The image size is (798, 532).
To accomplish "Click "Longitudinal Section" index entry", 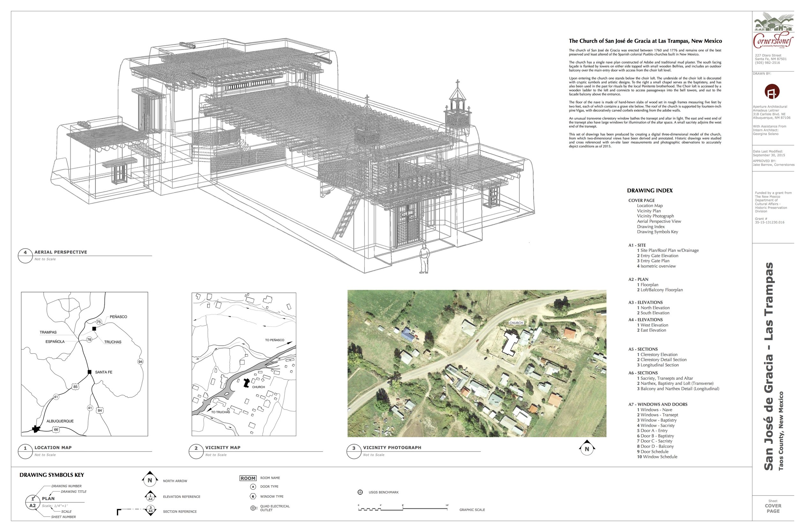I will 658,365.
